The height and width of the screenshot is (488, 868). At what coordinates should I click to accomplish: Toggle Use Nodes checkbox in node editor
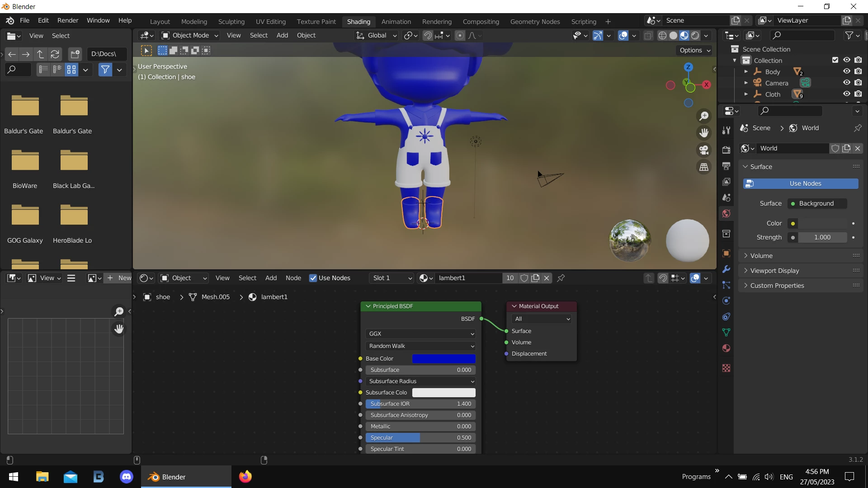point(313,278)
